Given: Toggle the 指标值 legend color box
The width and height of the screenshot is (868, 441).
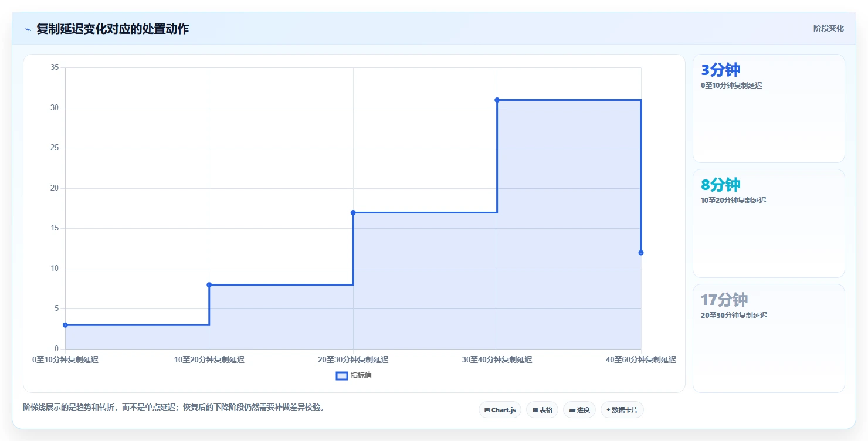Looking at the screenshot, I should [x=341, y=375].
